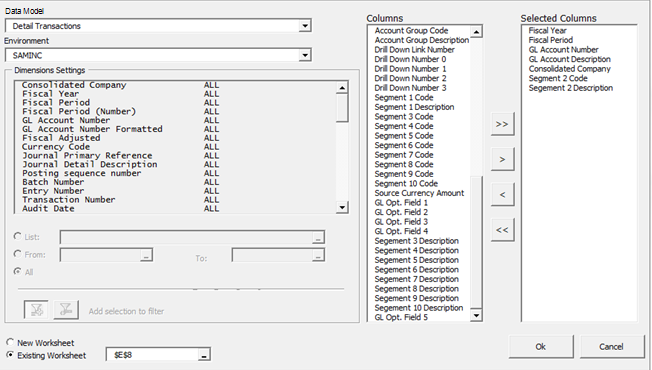Viewport: 652px width, 370px height.
Task: Remove selected column with < button
Action: click(502, 195)
